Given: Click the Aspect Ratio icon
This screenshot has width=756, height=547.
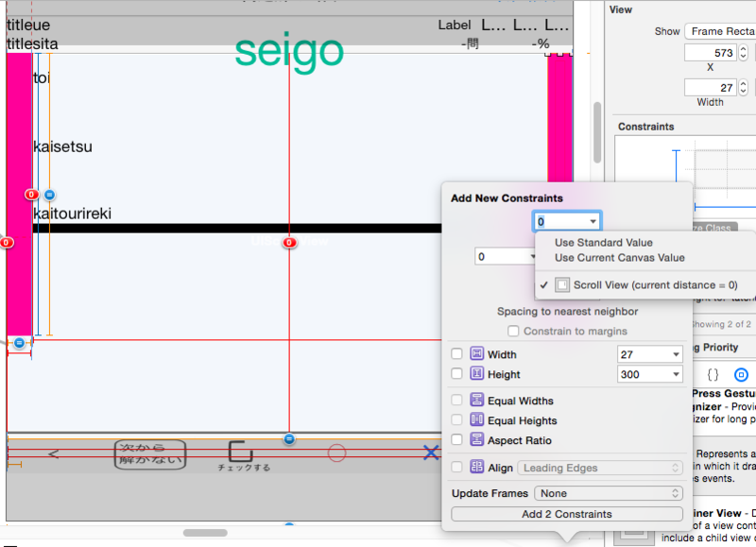Looking at the screenshot, I should 476,439.
